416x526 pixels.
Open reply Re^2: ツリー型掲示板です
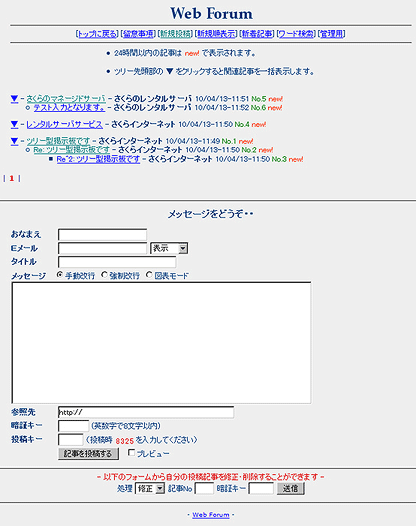(x=98, y=159)
